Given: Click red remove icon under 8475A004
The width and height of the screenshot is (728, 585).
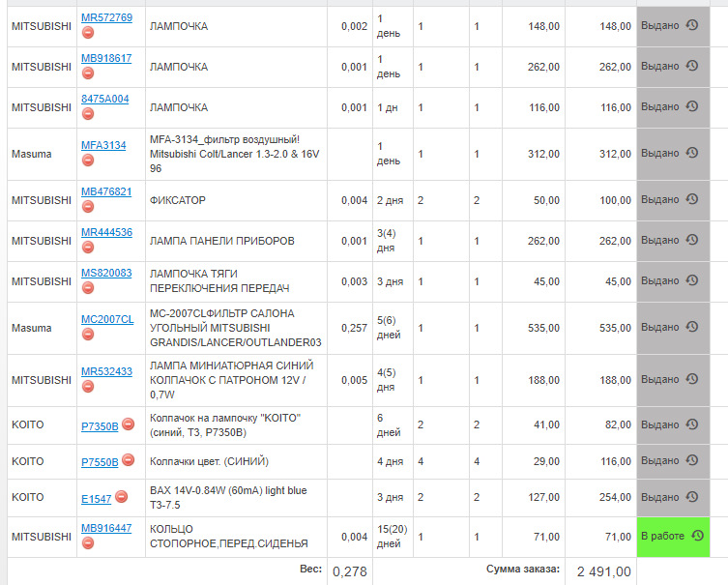Looking at the screenshot, I should [x=88, y=114].
